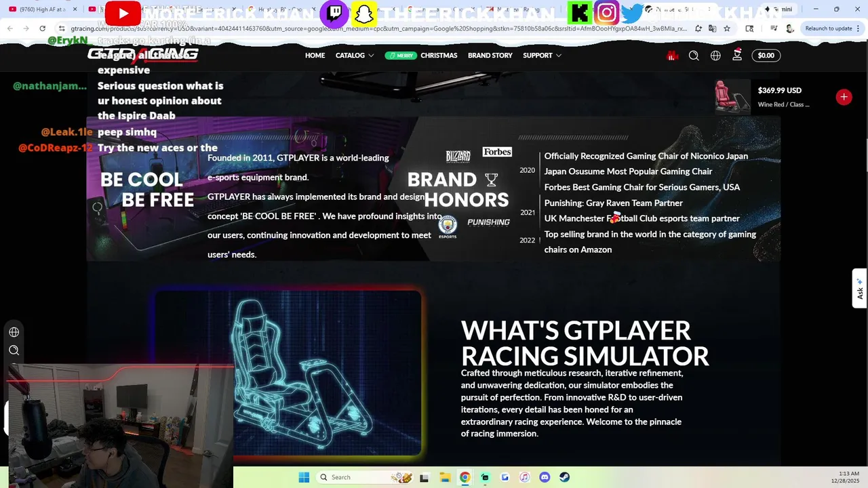This screenshot has height=488, width=868.
Task: Open the Windows Start menu
Action: 304,477
